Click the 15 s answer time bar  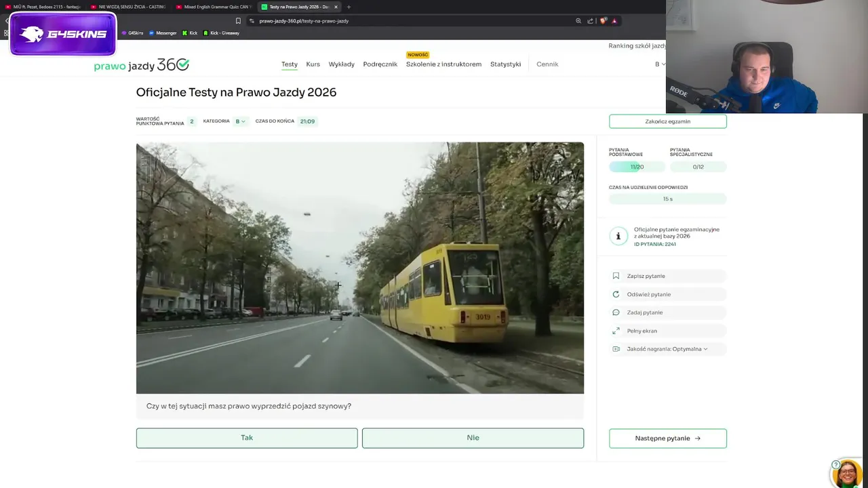[x=668, y=199]
